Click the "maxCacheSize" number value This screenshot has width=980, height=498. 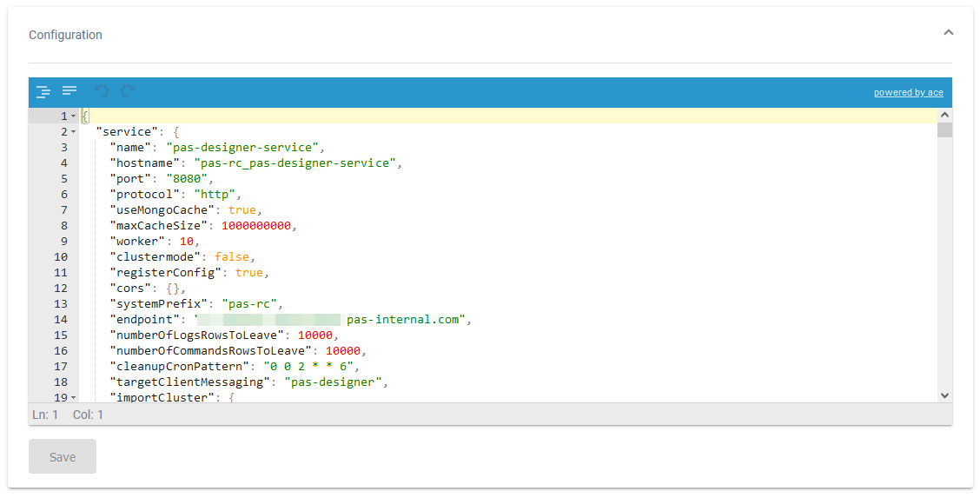(256, 226)
